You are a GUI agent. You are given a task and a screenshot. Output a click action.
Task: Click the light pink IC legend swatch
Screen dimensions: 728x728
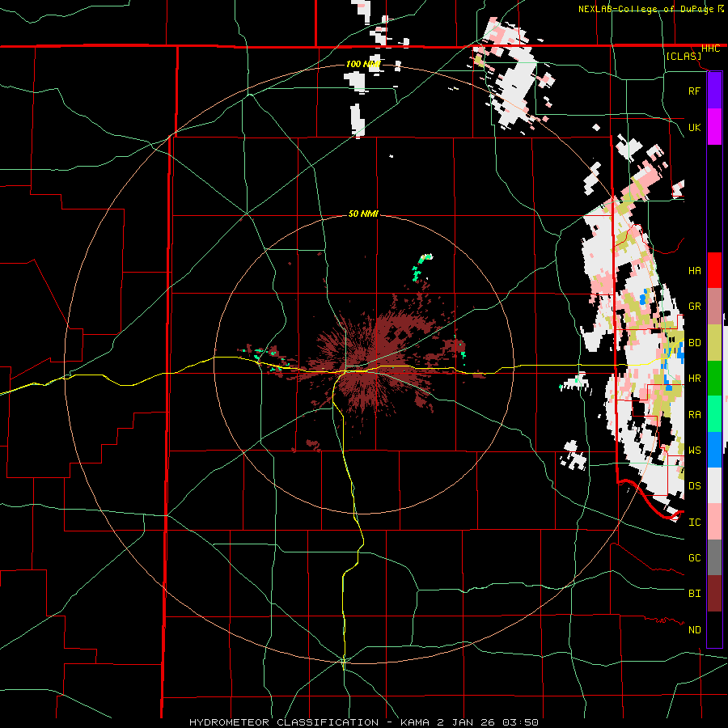point(714,522)
